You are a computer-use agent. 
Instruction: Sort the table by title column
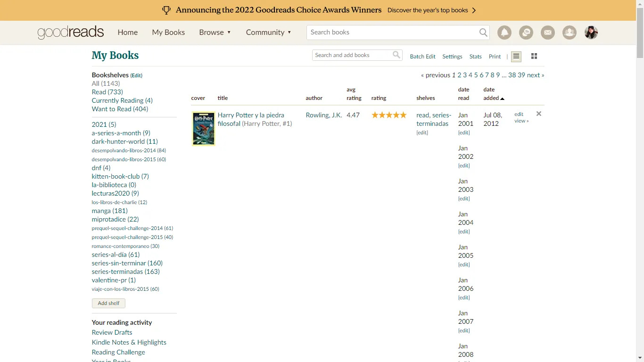point(223,98)
